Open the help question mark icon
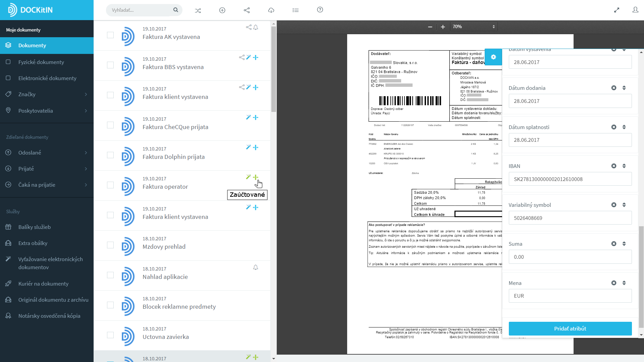This screenshot has height=362, width=644. [320, 10]
